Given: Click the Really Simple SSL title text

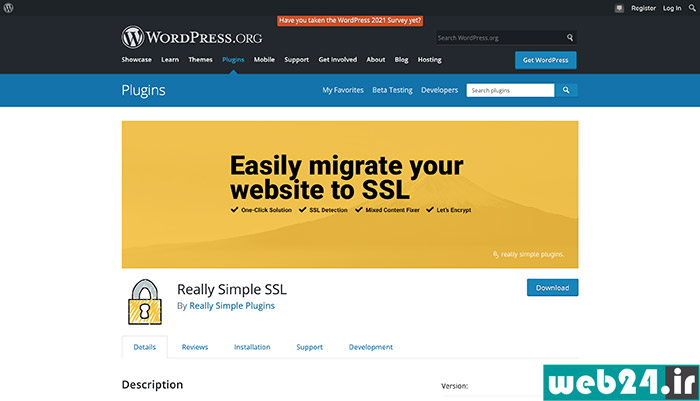Looking at the screenshot, I should pyautogui.click(x=232, y=289).
